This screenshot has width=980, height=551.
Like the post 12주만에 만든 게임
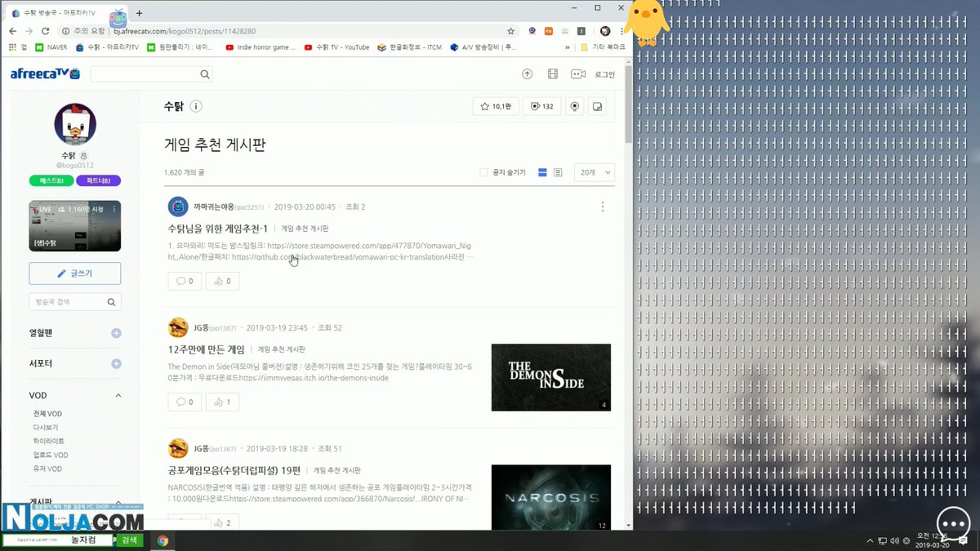pos(221,402)
